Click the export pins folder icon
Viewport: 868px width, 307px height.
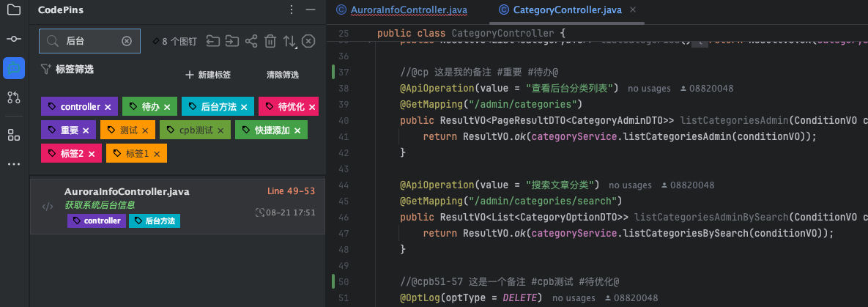[x=231, y=41]
